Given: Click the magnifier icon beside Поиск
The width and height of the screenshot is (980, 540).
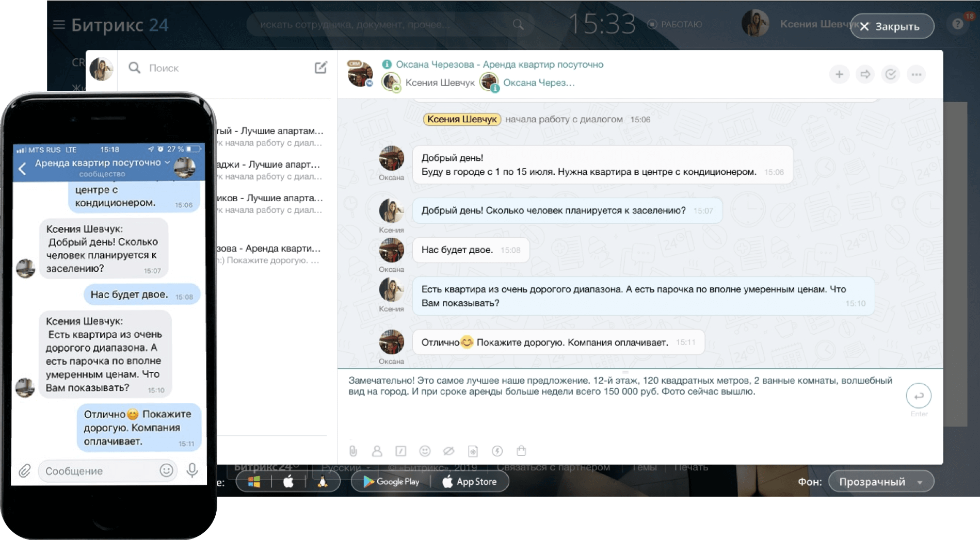Looking at the screenshot, I should point(134,68).
